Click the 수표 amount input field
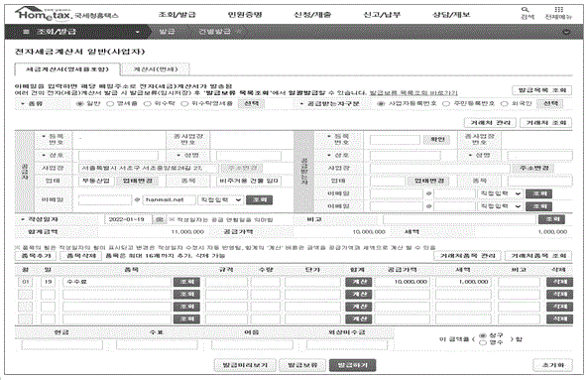 (157, 344)
